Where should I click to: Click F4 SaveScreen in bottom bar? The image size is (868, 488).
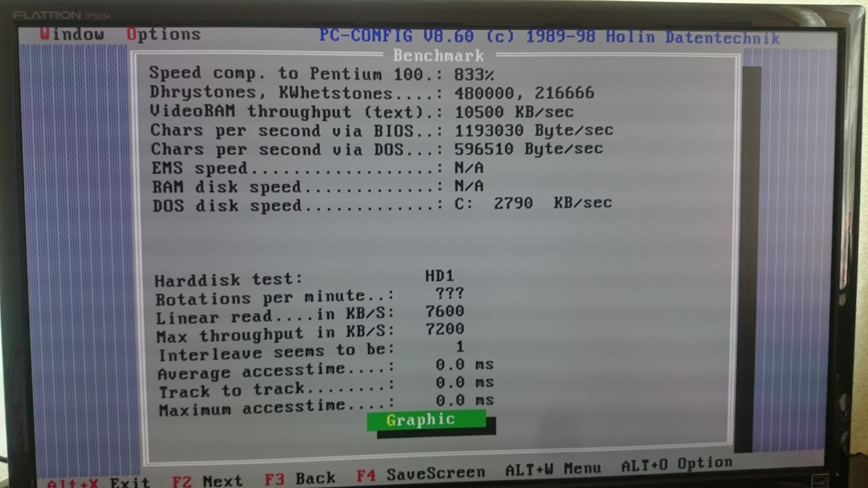point(420,474)
